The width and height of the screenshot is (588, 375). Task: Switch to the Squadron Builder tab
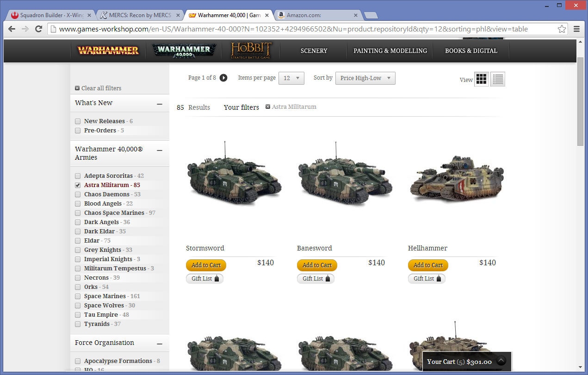[51, 15]
